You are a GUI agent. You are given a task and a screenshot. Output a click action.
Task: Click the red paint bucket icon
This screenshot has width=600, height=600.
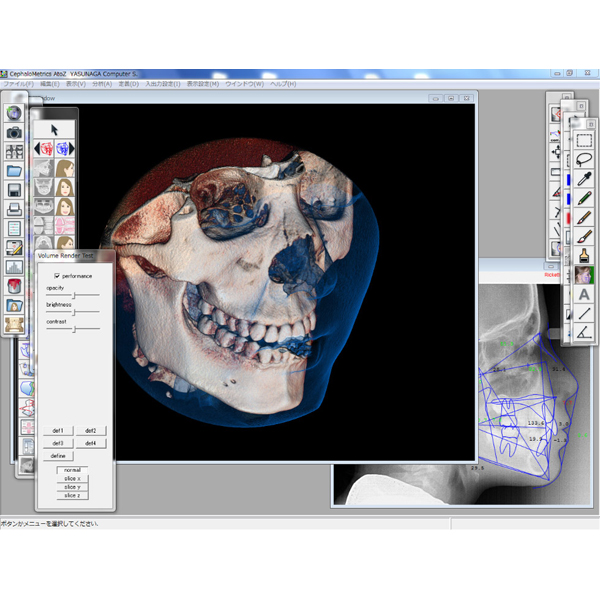click(x=14, y=286)
